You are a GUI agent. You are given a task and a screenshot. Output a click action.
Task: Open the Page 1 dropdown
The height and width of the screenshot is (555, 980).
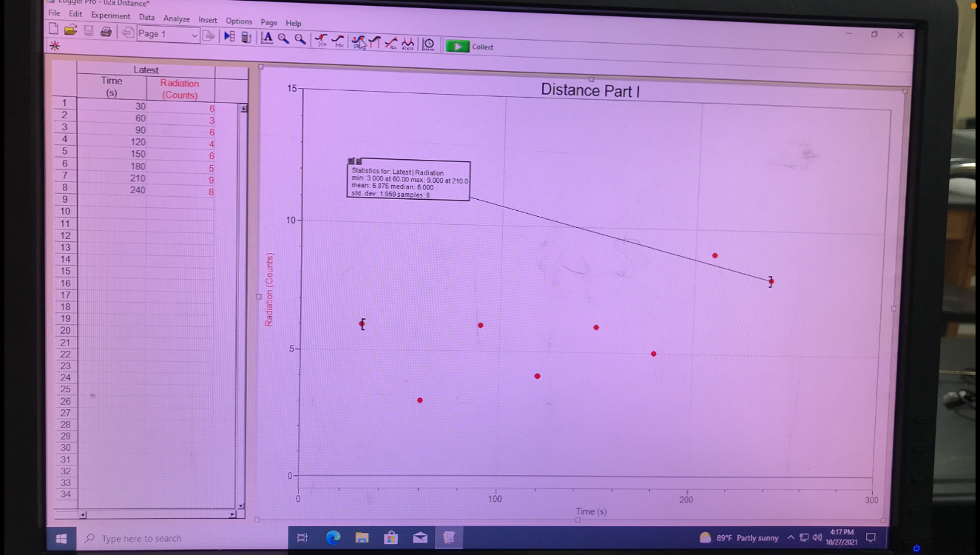click(168, 34)
